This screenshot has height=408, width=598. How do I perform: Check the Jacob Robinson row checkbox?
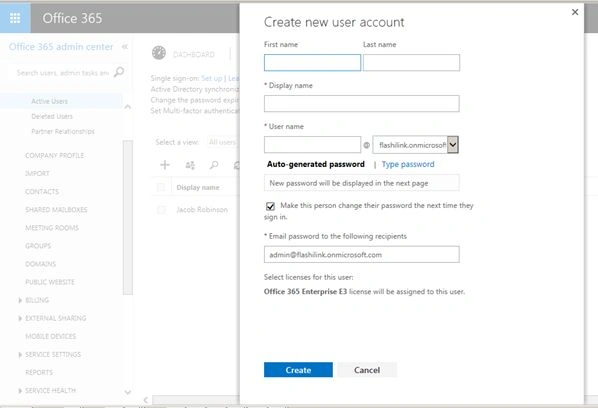pos(161,210)
